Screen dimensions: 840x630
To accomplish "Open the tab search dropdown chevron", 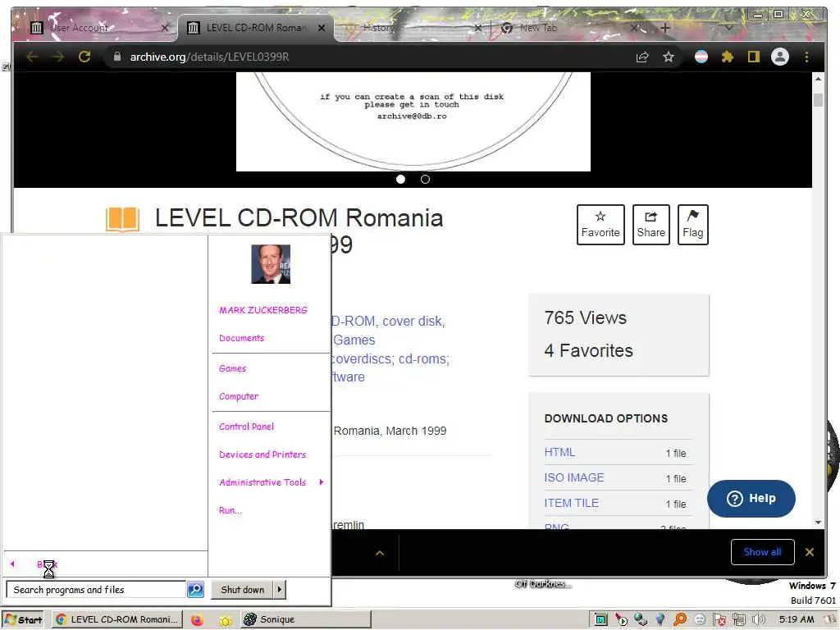I will click(728, 28).
